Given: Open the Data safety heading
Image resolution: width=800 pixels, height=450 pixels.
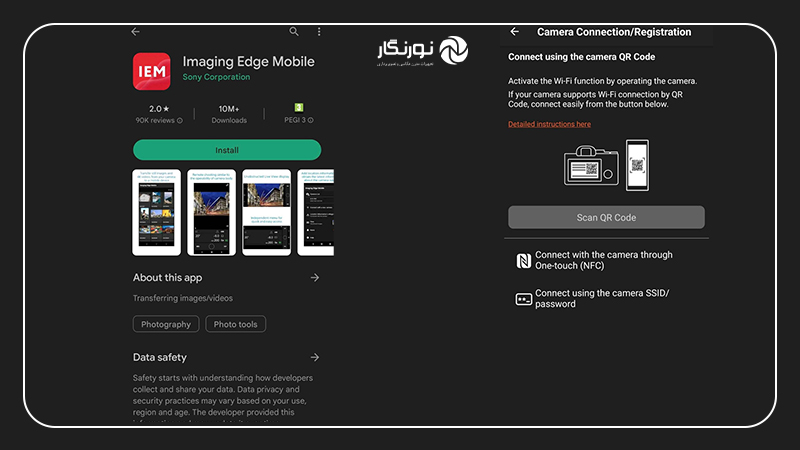Looking at the screenshot, I should [160, 357].
